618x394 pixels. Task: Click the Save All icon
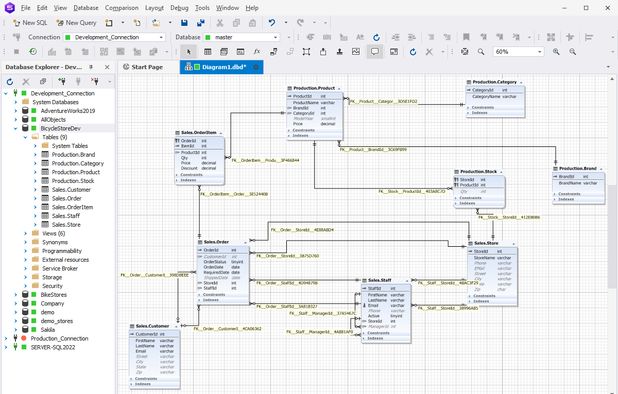[x=201, y=23]
